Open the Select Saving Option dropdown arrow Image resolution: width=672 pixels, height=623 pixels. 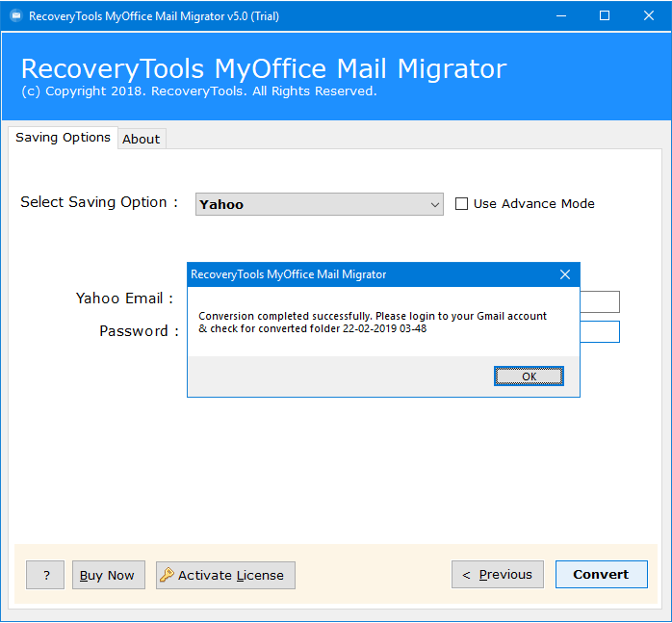[x=434, y=204]
